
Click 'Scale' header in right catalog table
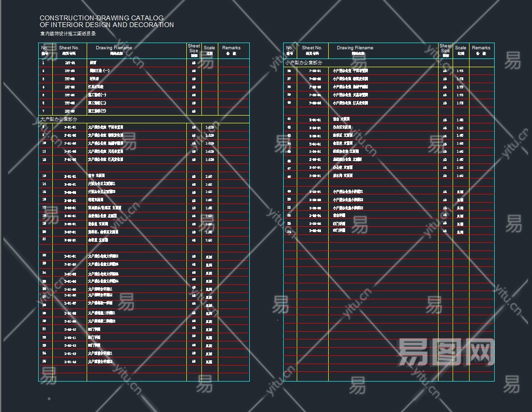click(x=461, y=48)
